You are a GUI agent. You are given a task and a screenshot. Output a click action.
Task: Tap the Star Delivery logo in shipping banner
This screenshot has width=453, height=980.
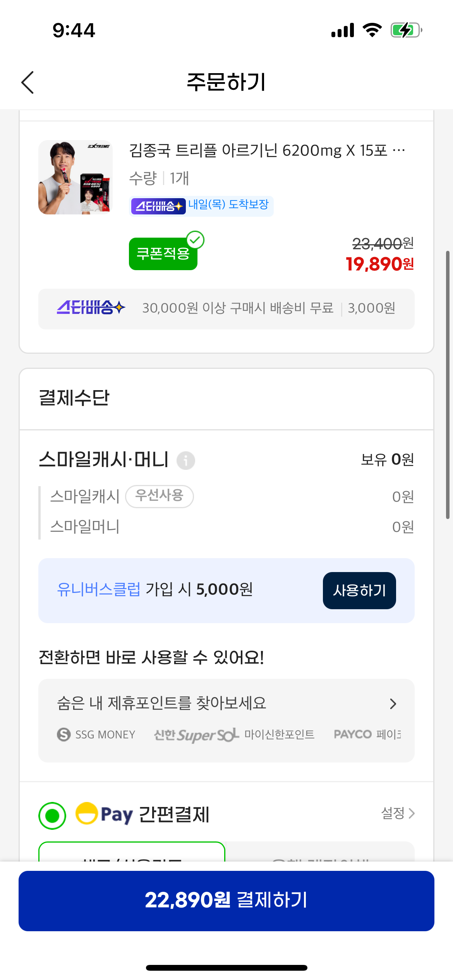[x=91, y=308]
